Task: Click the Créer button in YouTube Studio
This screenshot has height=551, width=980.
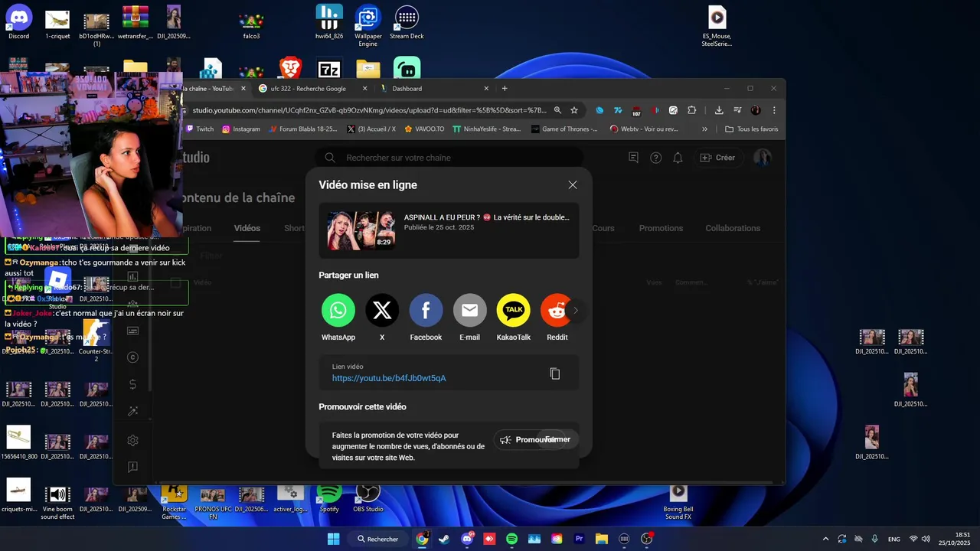Action: 717,158
